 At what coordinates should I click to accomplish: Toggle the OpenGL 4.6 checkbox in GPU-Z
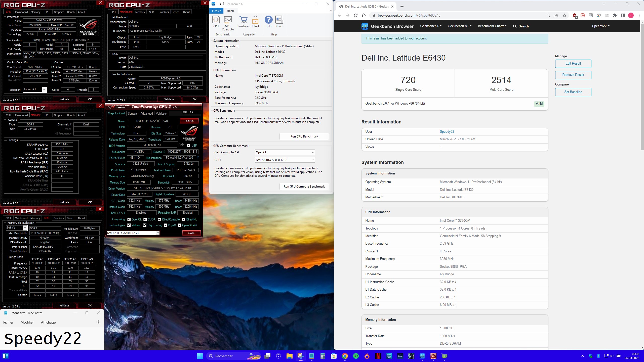[x=180, y=225]
